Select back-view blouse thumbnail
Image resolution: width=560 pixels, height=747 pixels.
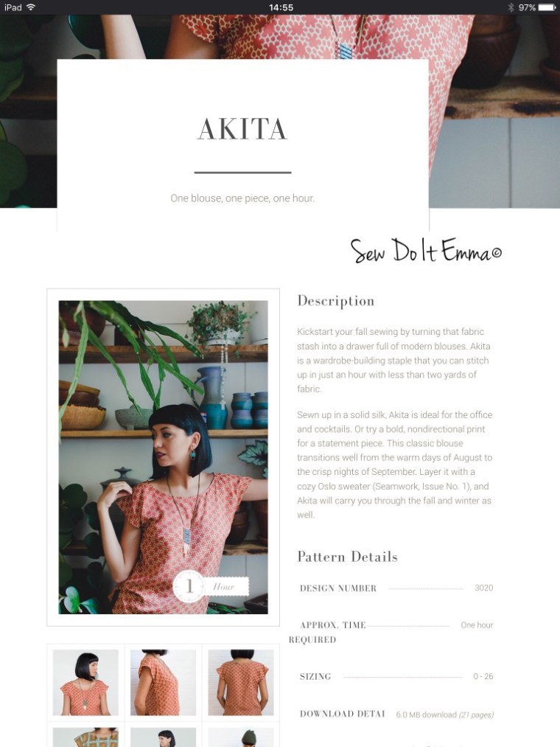coord(241,682)
